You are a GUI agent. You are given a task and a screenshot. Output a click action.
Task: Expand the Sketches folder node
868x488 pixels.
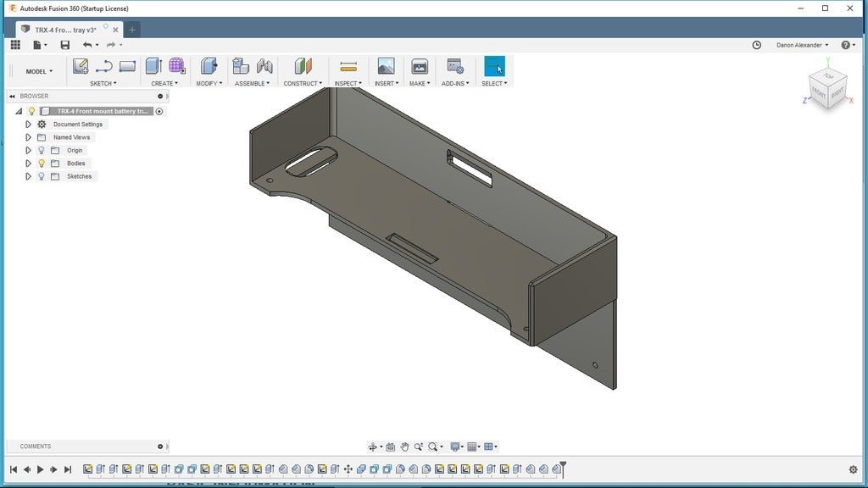[28, 176]
